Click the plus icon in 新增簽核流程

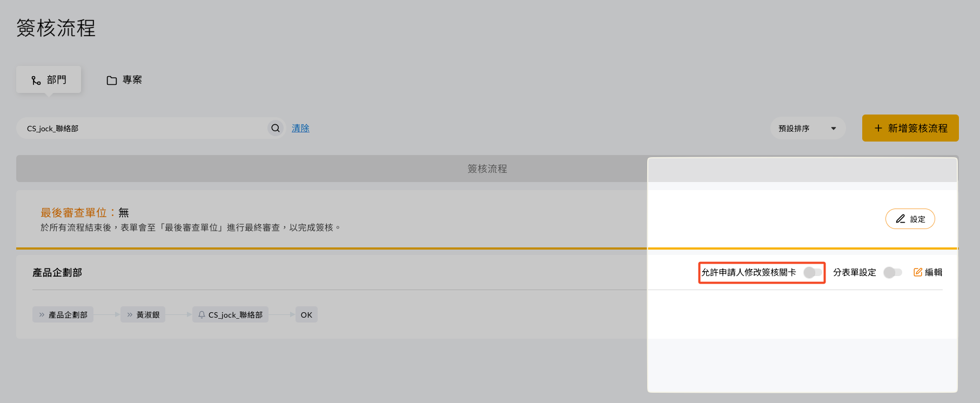point(878,128)
